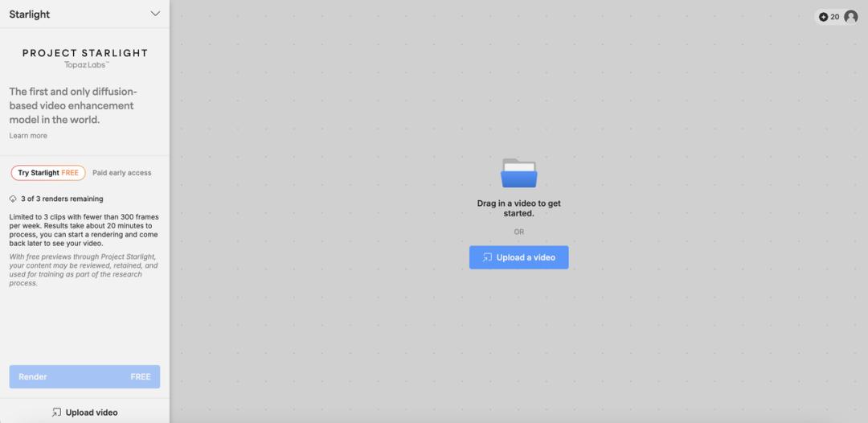The image size is (868, 423).
Task: Click the "Drag in a video to get started." text
Action: coord(518,208)
